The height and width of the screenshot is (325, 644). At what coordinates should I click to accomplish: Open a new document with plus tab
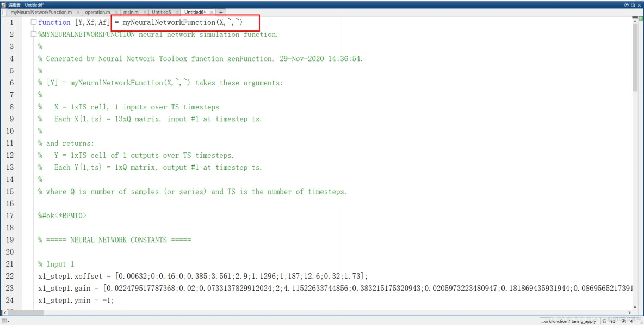click(221, 13)
